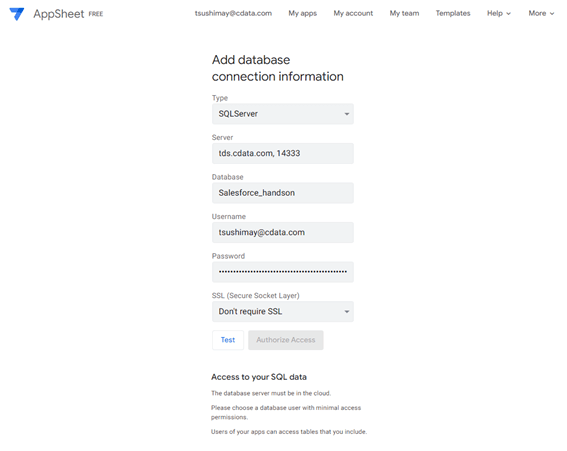Browse Templates

(x=453, y=13)
